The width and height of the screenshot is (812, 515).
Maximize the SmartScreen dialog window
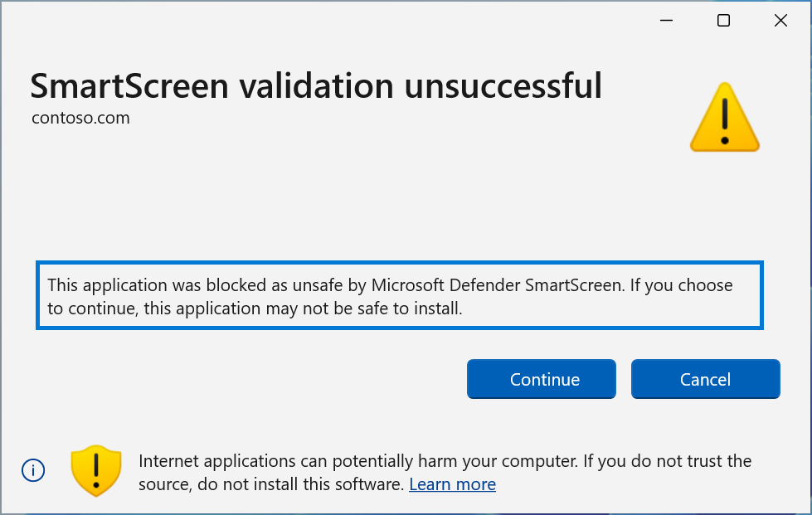[x=722, y=20]
